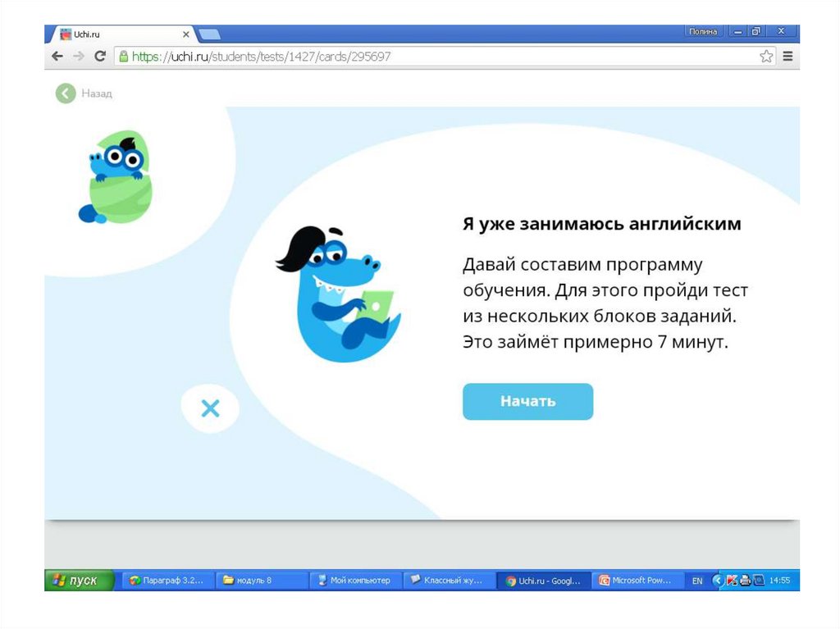Click the EN language indicator
The image size is (840, 629).
(x=697, y=581)
